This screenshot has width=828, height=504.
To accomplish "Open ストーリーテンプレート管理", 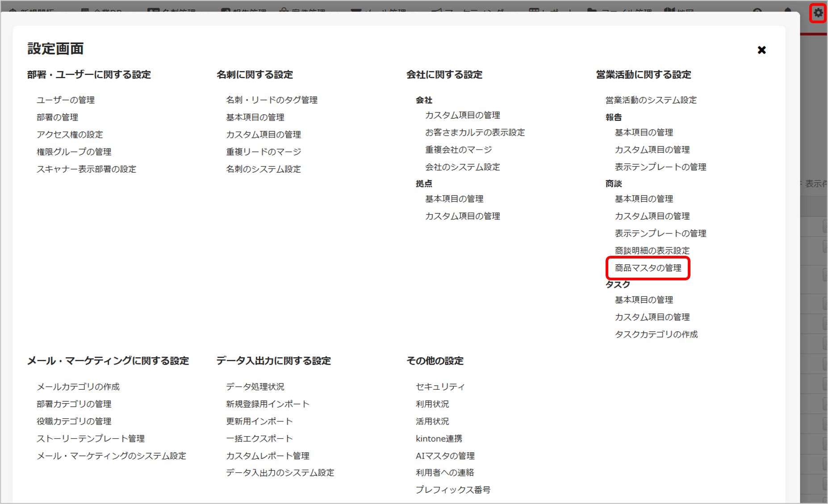I will click(x=91, y=438).
